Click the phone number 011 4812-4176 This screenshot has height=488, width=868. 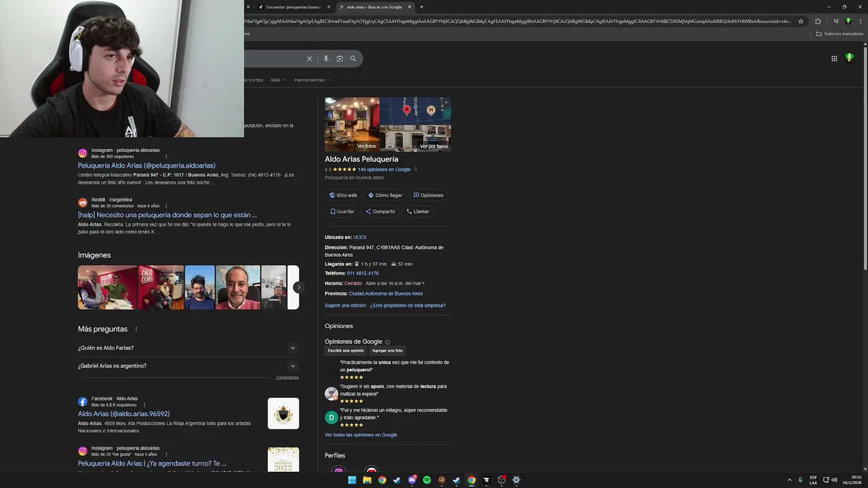[363, 273]
